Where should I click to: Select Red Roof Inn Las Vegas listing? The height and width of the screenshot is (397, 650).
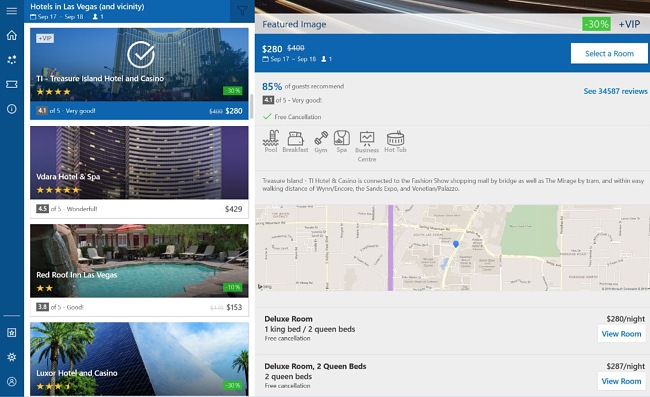[139, 270]
